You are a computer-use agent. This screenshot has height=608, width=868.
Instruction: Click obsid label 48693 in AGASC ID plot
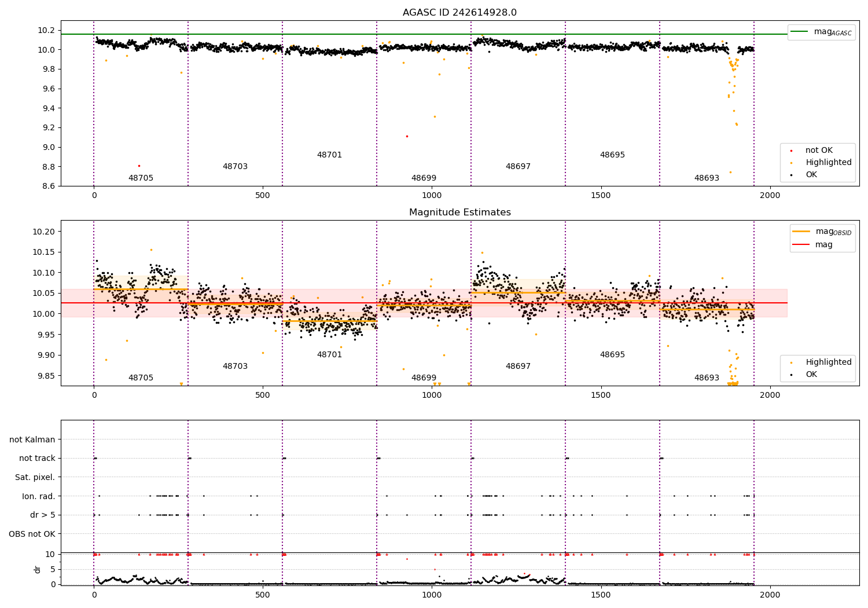[707, 178]
